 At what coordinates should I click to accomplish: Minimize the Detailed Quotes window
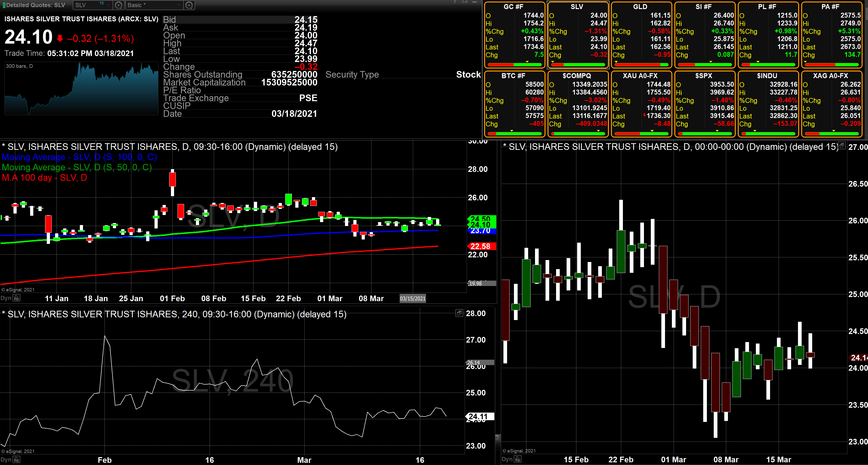click(475, 2)
